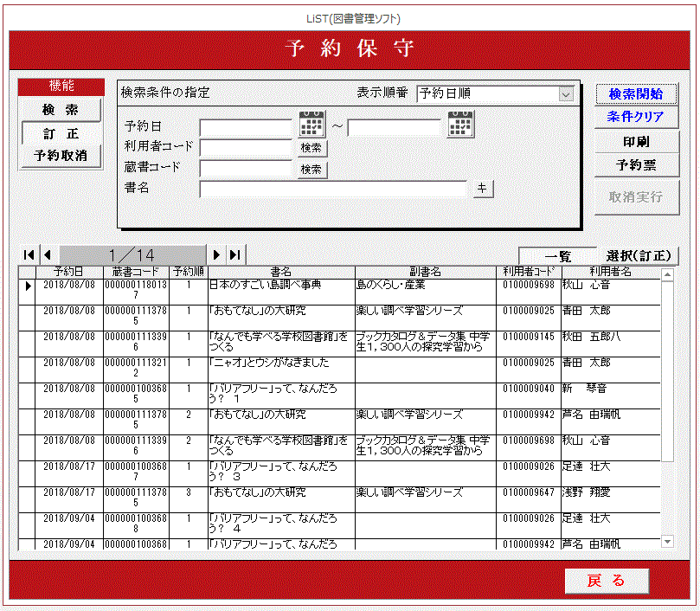Click the 1/14 page indicator
This screenshot has width=700, height=611.
[132, 255]
